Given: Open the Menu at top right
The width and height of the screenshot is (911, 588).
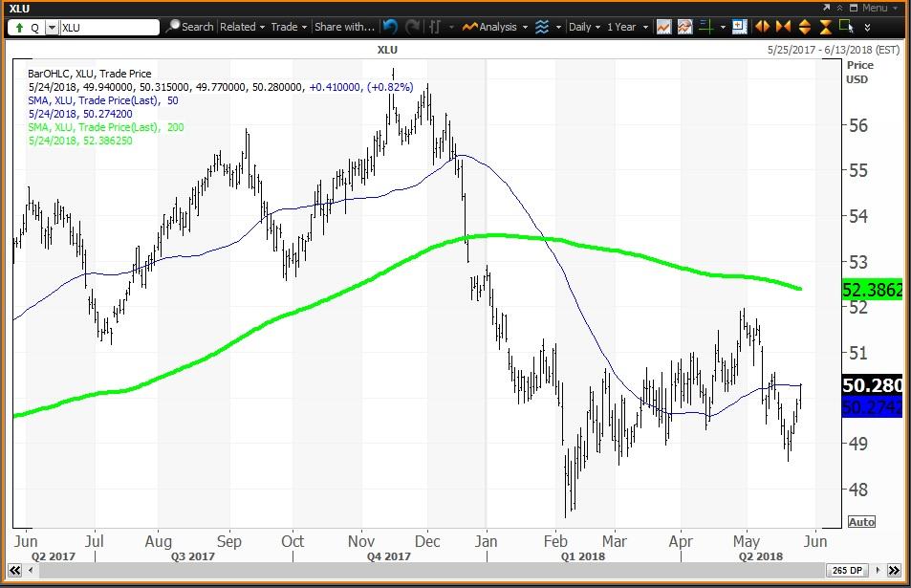Looking at the screenshot, I should click(x=874, y=7).
